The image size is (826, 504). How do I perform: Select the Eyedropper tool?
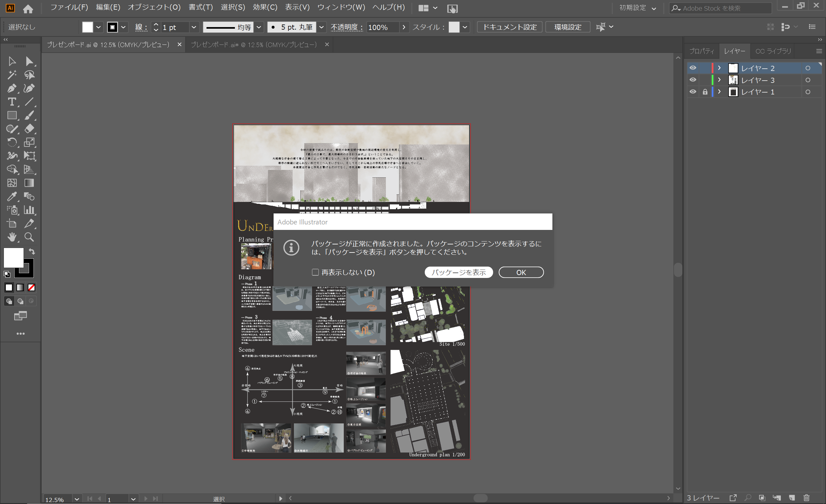(11, 196)
